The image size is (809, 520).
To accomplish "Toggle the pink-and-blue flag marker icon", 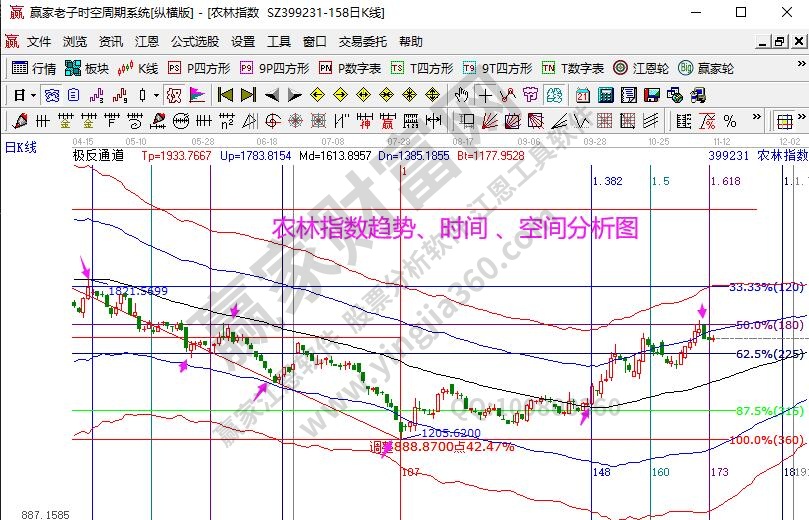I will pos(197,95).
